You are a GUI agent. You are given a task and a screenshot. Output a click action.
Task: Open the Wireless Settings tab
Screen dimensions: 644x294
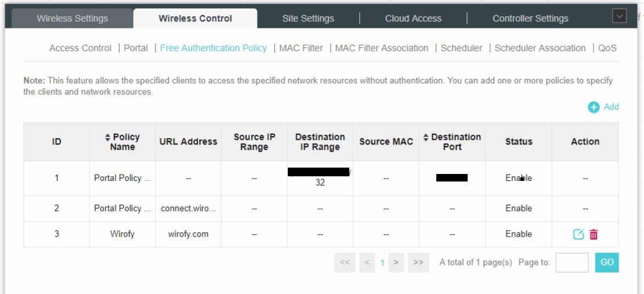(x=73, y=19)
